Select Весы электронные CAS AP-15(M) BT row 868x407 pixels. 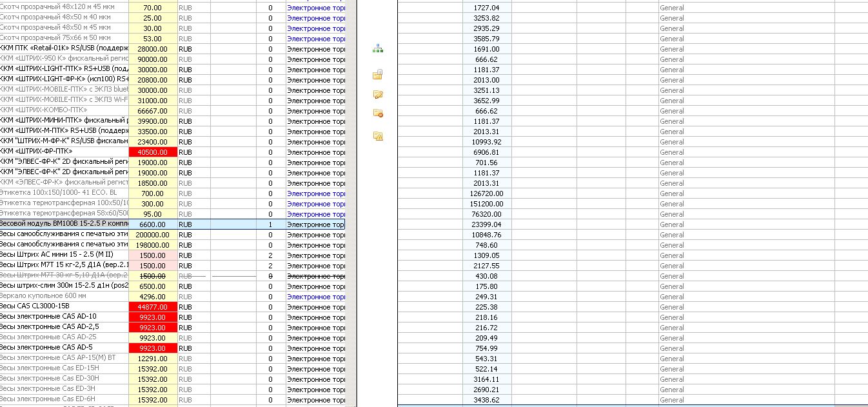click(x=173, y=359)
